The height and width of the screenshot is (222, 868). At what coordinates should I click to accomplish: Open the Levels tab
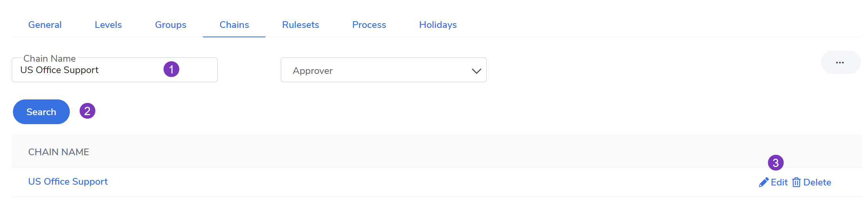coord(108,25)
